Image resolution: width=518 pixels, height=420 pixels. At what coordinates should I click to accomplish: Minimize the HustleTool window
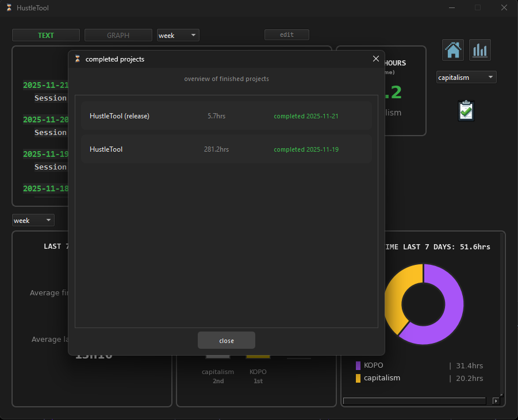coord(452,7)
